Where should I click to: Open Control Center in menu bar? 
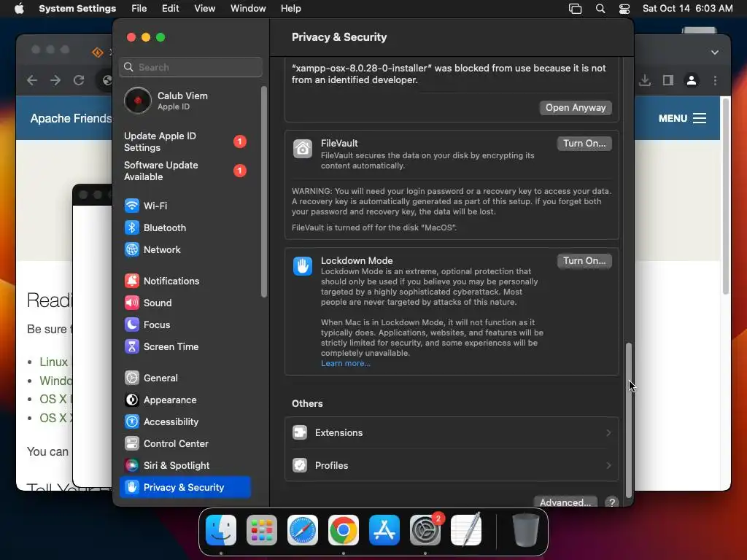tap(624, 9)
